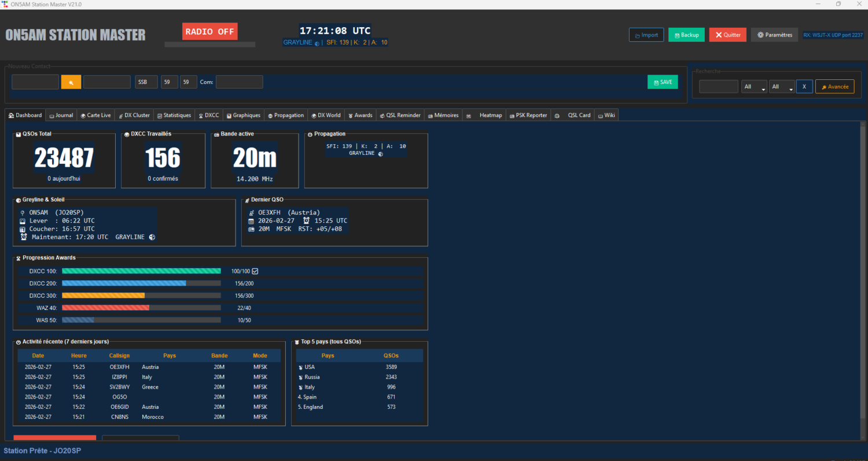Click the green Backup button
This screenshot has width=868, height=461.
686,35
